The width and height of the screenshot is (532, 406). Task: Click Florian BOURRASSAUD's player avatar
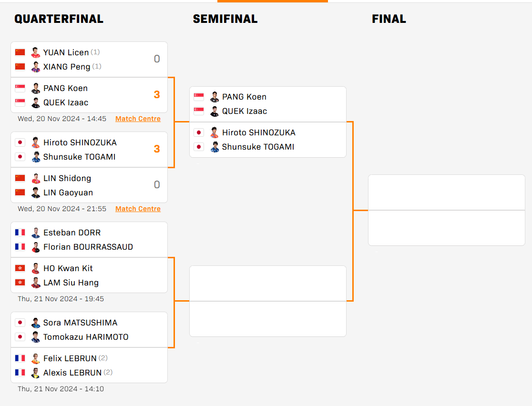tap(35, 247)
